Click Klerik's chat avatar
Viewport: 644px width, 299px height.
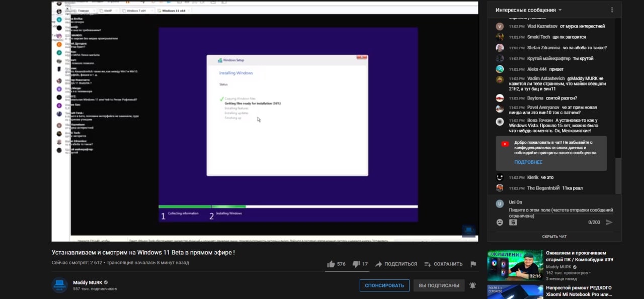tap(500, 177)
